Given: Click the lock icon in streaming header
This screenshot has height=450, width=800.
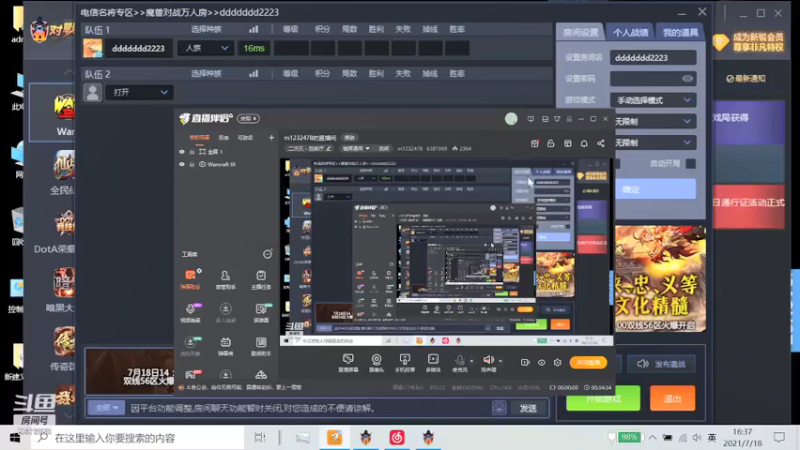Looking at the screenshot, I should point(551,143).
